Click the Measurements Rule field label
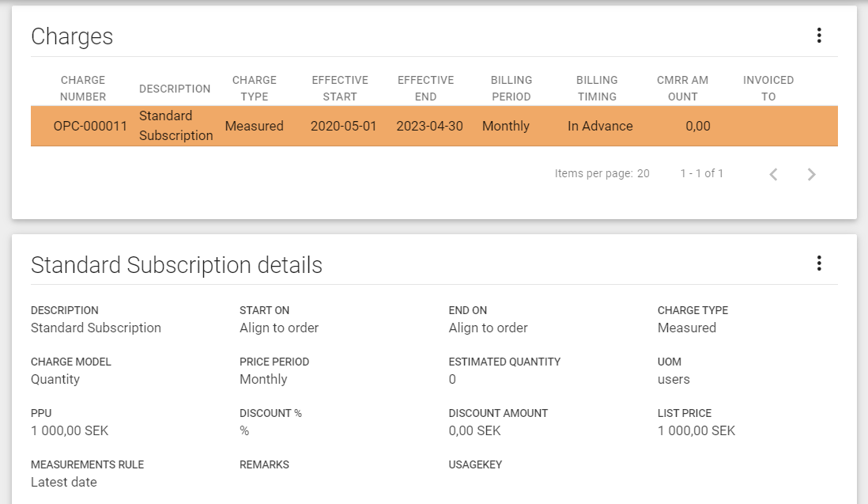 88,464
